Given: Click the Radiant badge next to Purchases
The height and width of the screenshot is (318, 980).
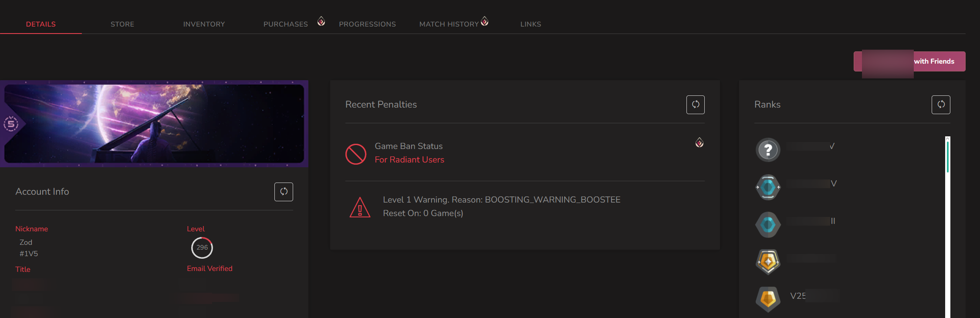Looking at the screenshot, I should (x=321, y=21).
